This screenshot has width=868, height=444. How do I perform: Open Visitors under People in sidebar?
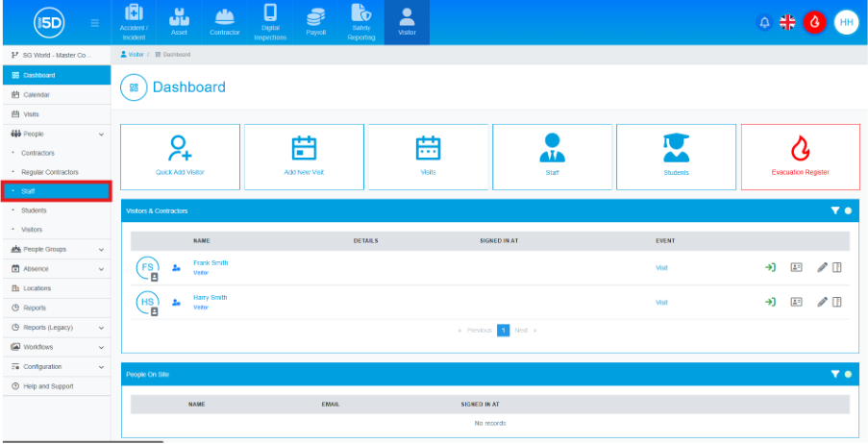57,229
